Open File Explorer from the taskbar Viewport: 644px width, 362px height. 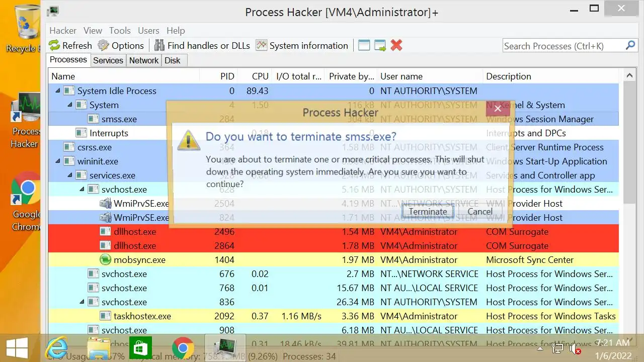(x=99, y=348)
